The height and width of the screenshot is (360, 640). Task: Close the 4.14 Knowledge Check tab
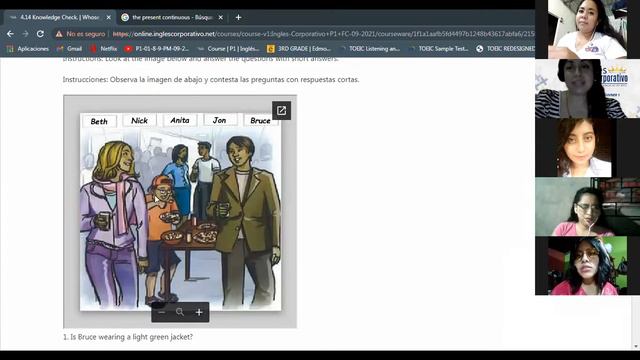point(109,18)
